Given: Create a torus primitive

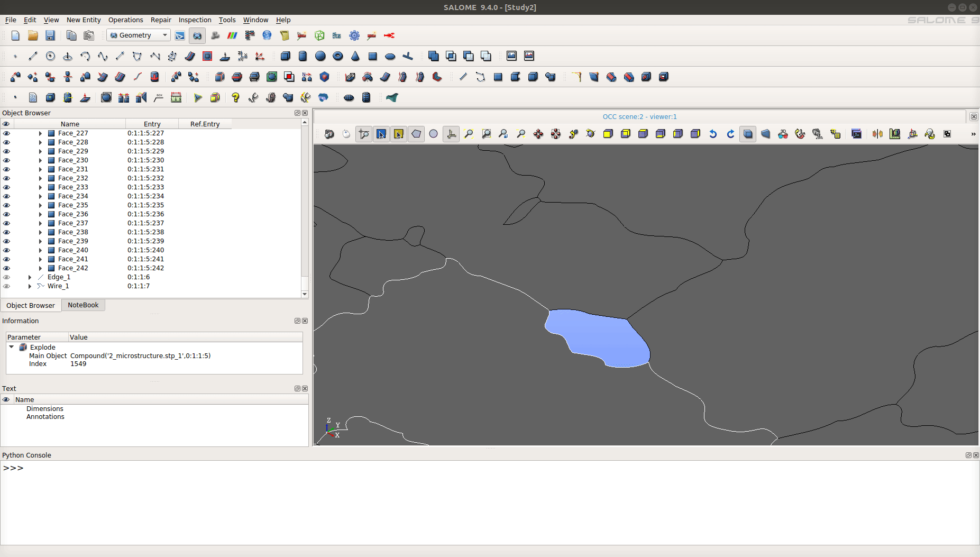Looking at the screenshot, I should [338, 56].
